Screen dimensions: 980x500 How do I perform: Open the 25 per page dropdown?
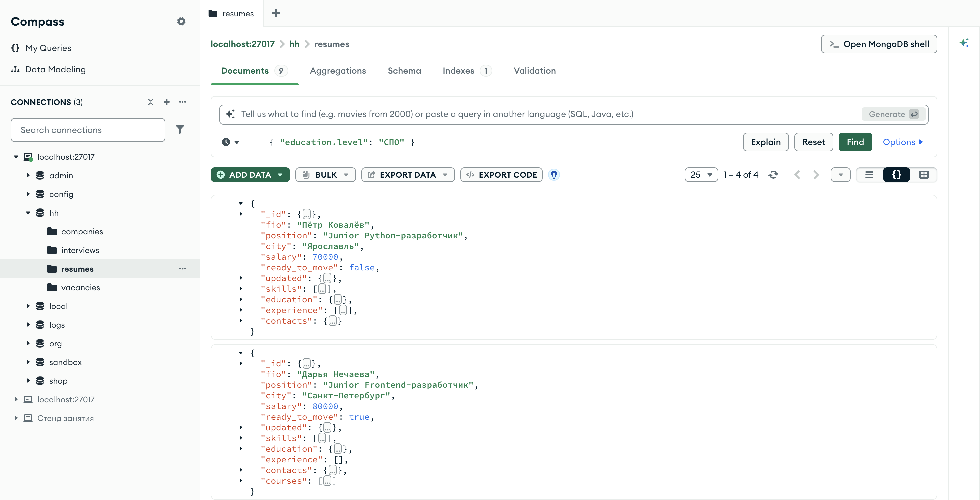pos(701,175)
